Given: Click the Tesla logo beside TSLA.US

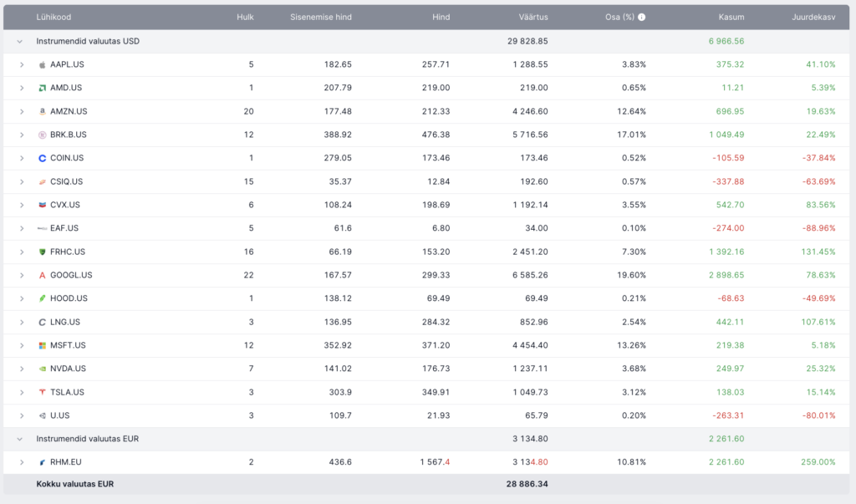Looking at the screenshot, I should coord(42,392).
